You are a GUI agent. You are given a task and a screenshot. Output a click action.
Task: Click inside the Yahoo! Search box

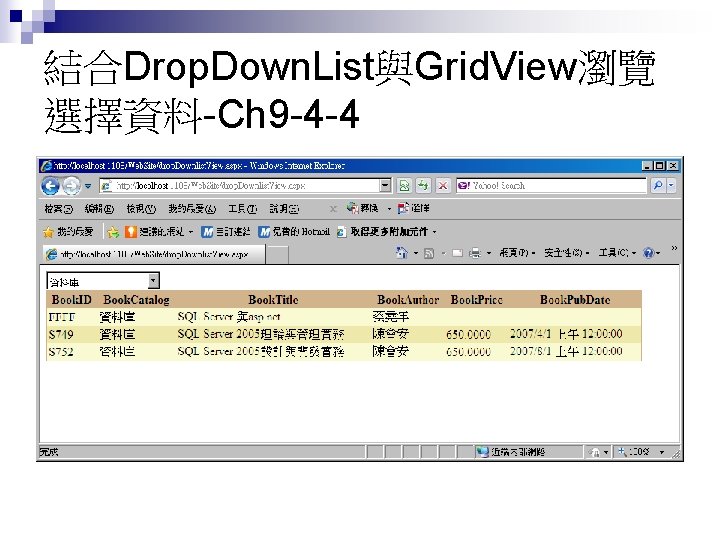(551, 186)
